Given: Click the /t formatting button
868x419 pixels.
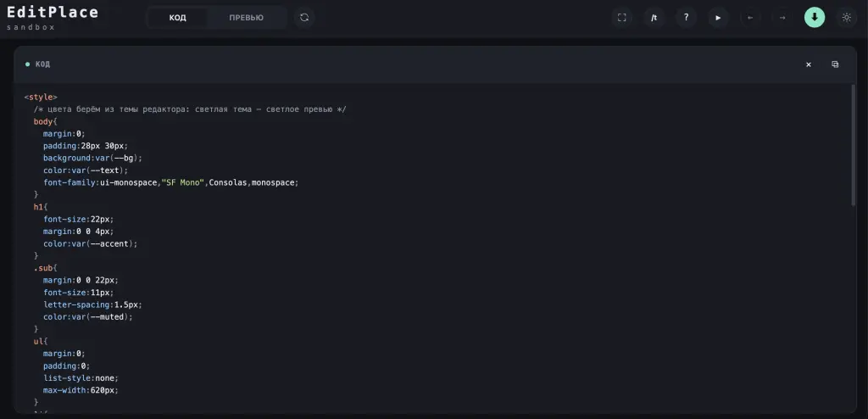Looking at the screenshot, I should click(x=654, y=18).
